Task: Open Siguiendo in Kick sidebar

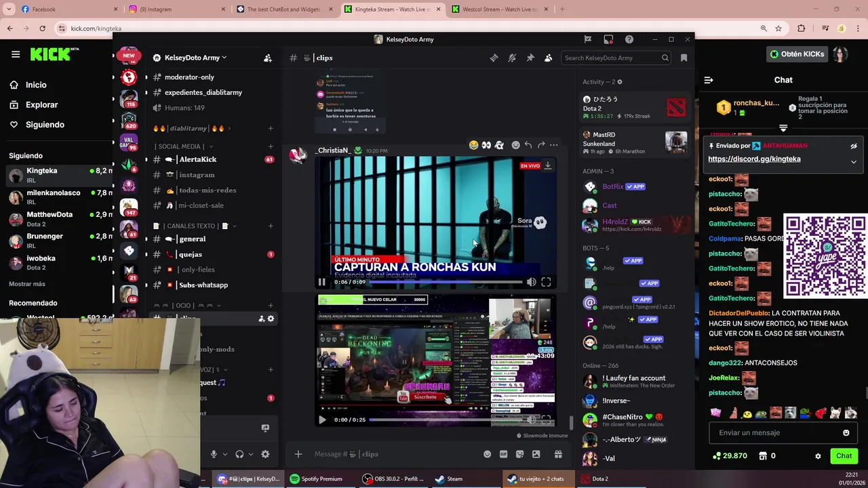Action: click(37, 125)
